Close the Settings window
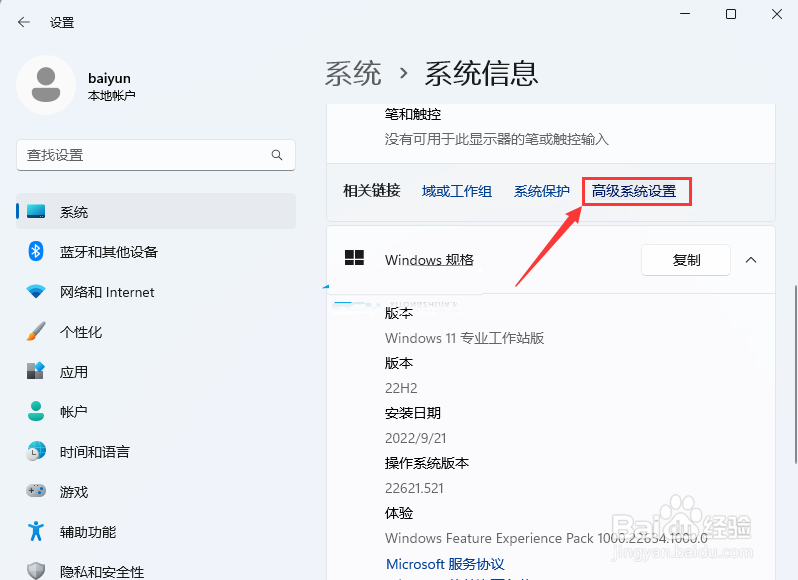The width and height of the screenshot is (798, 580). (x=777, y=14)
